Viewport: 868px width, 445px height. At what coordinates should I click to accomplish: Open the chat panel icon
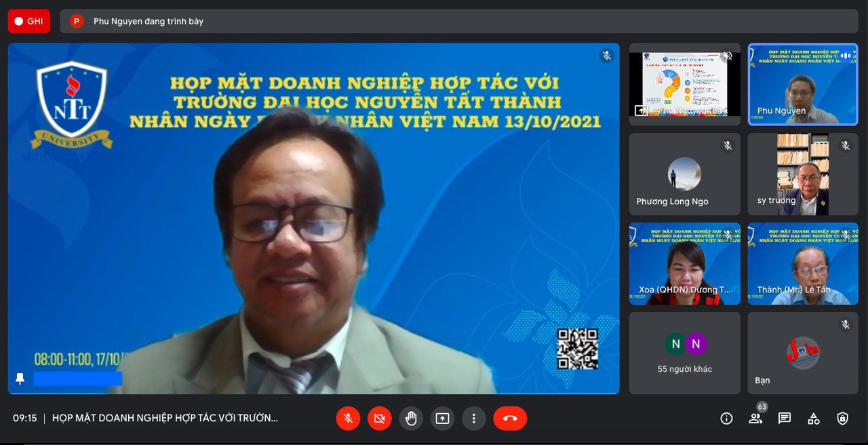coord(785,419)
